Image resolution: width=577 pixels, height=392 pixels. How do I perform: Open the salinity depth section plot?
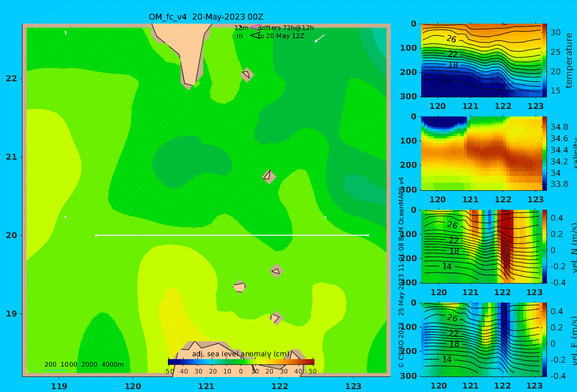[x=481, y=153]
